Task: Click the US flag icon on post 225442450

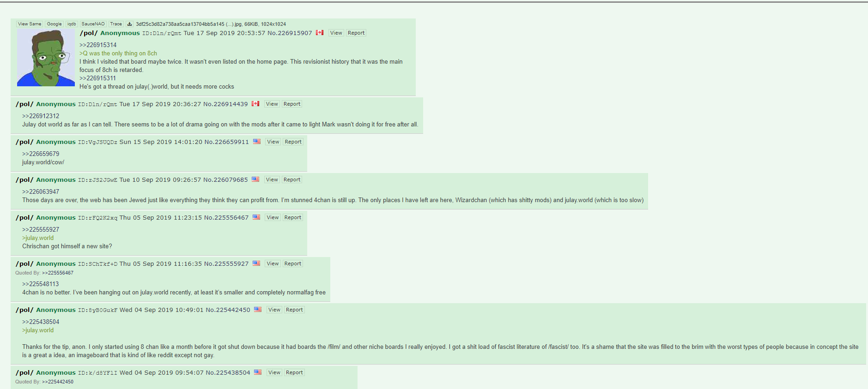Action: coord(258,310)
